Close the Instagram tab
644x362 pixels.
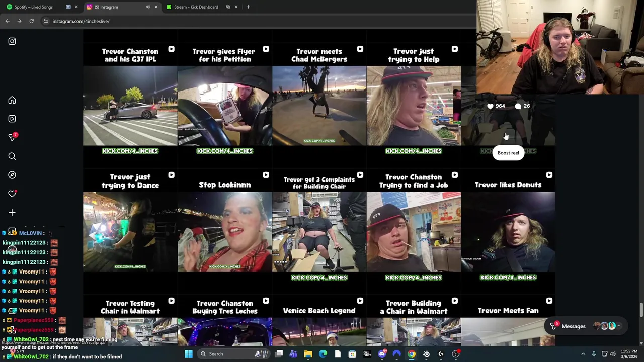[156, 7]
